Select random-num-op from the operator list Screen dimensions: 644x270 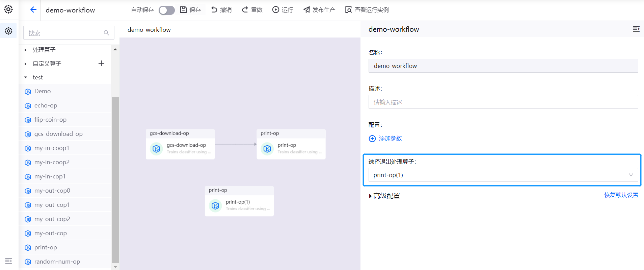pyautogui.click(x=57, y=262)
